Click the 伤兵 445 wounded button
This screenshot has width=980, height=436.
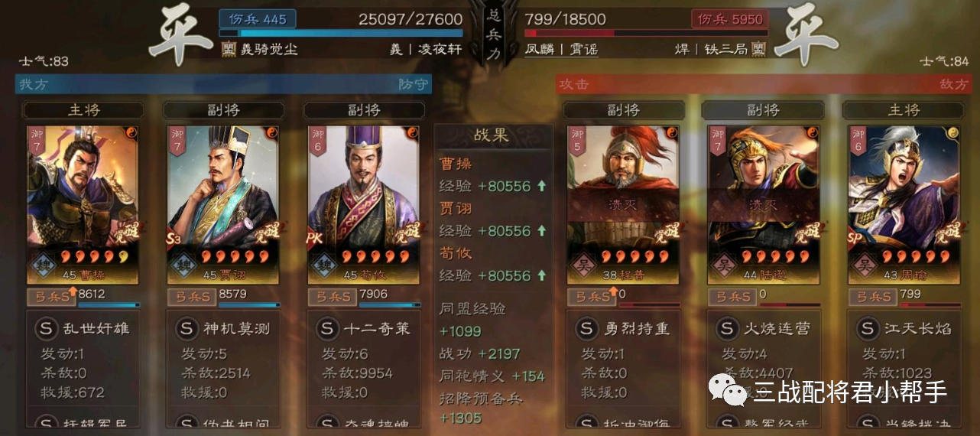pyautogui.click(x=258, y=18)
